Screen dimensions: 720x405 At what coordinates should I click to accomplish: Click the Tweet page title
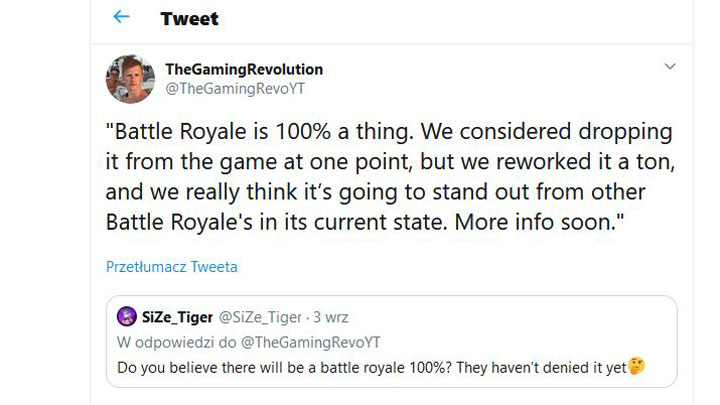click(x=189, y=18)
